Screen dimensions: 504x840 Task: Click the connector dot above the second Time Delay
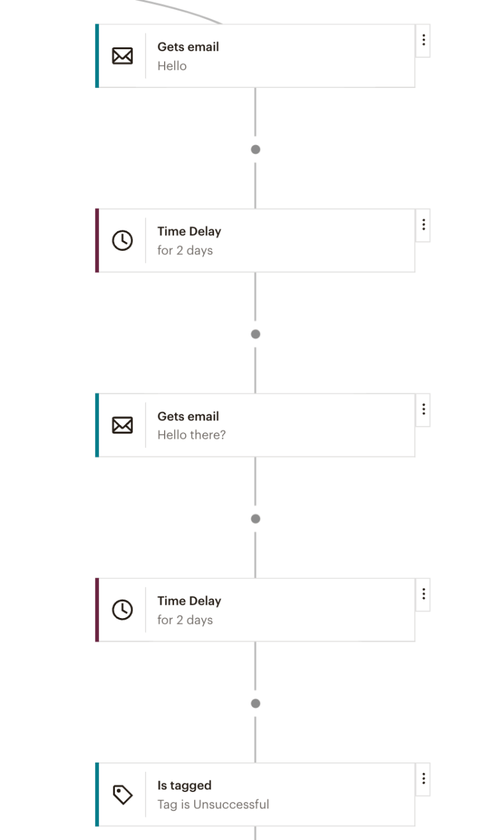(255, 518)
